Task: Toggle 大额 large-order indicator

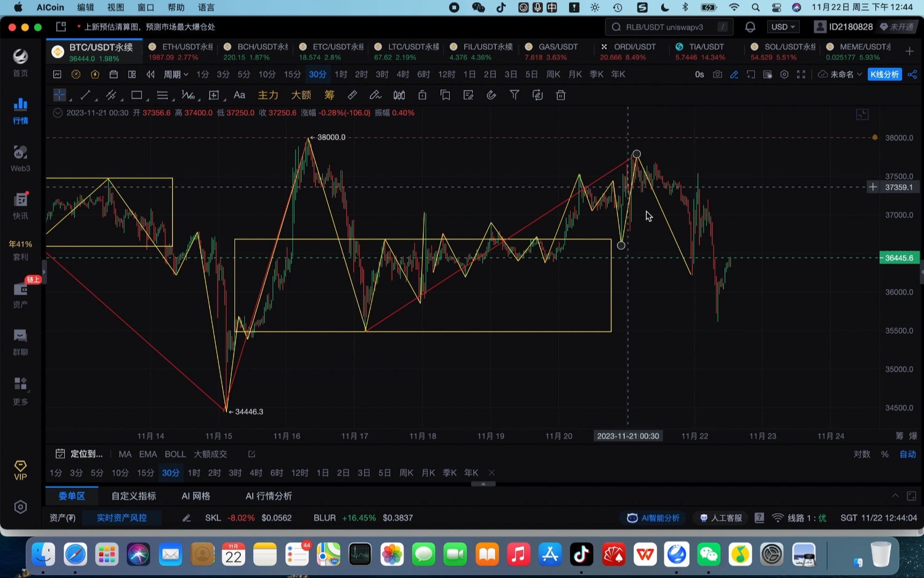Action: [x=301, y=95]
